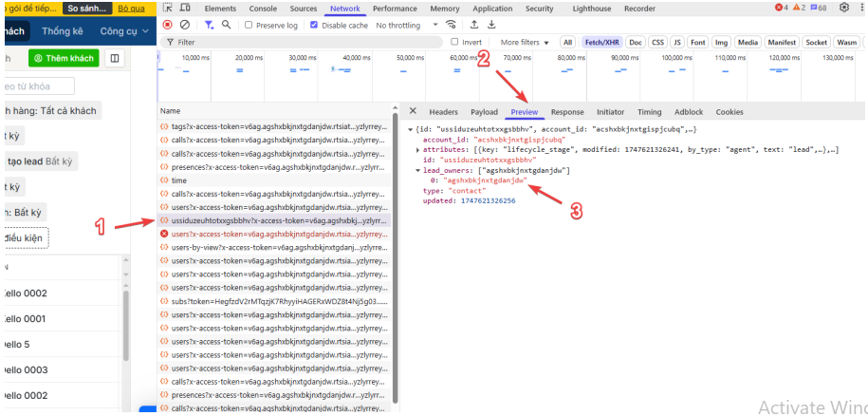The height and width of the screenshot is (416, 868).
Task: Expand the attributes array
Action: pyautogui.click(x=418, y=150)
